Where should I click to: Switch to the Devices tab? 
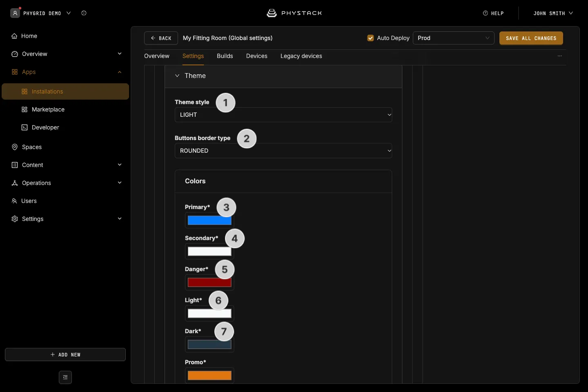point(257,56)
